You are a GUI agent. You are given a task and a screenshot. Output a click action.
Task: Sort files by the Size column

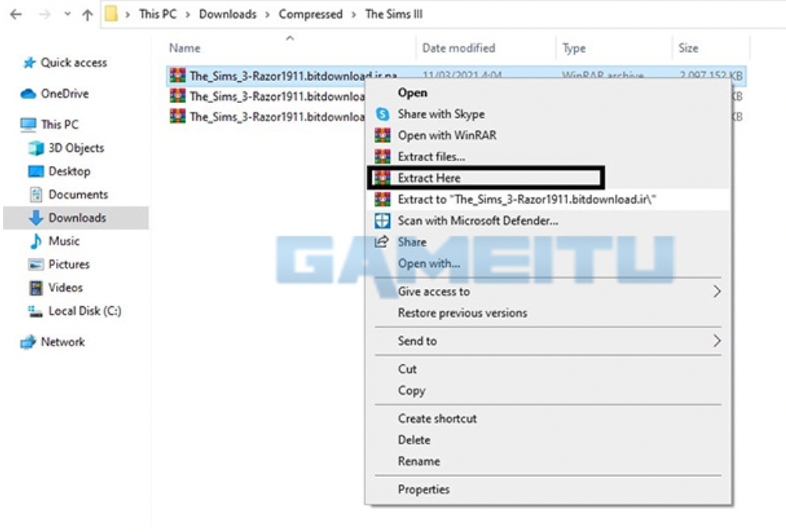tap(688, 48)
